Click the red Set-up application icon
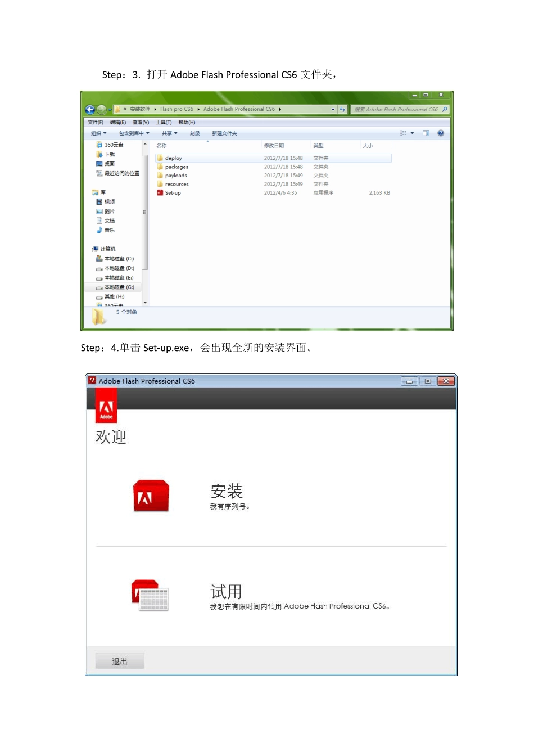The image size is (534, 756). point(160,192)
